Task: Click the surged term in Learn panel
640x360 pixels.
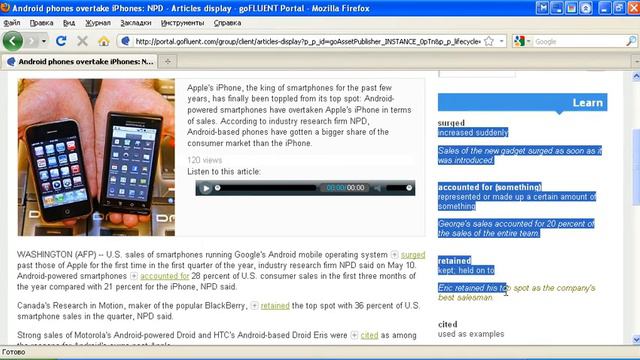Action: click(x=451, y=122)
